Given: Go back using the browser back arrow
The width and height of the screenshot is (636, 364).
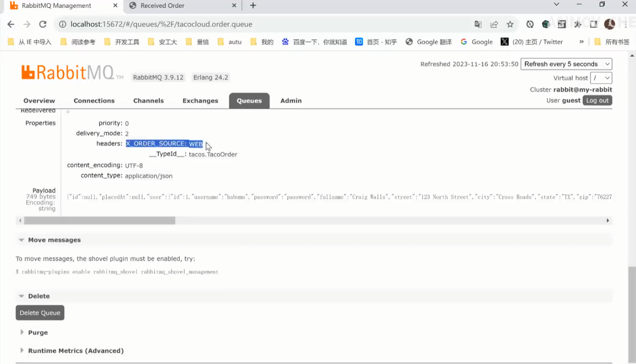Looking at the screenshot, I should coord(11,24).
